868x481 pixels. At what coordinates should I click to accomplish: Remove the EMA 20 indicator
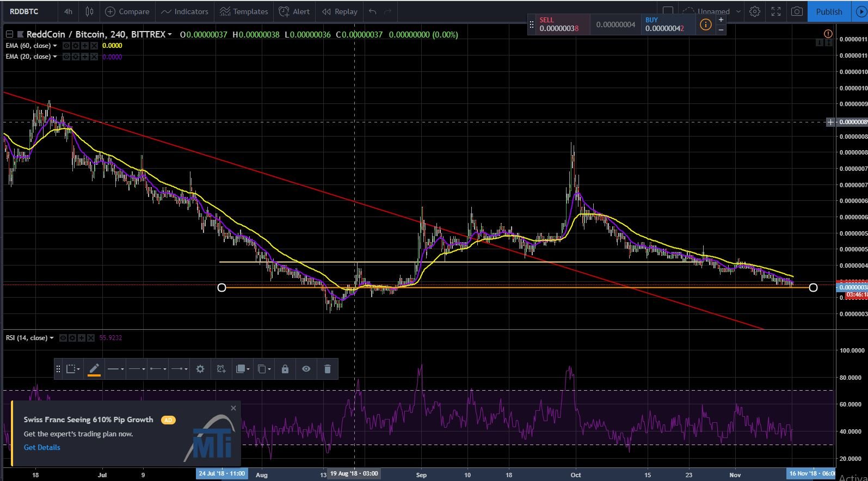click(94, 57)
